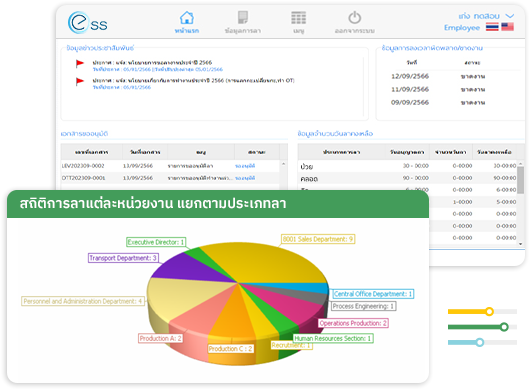Click the Operations Production: 2 label
The height and width of the screenshot is (391, 531).
coord(353,324)
